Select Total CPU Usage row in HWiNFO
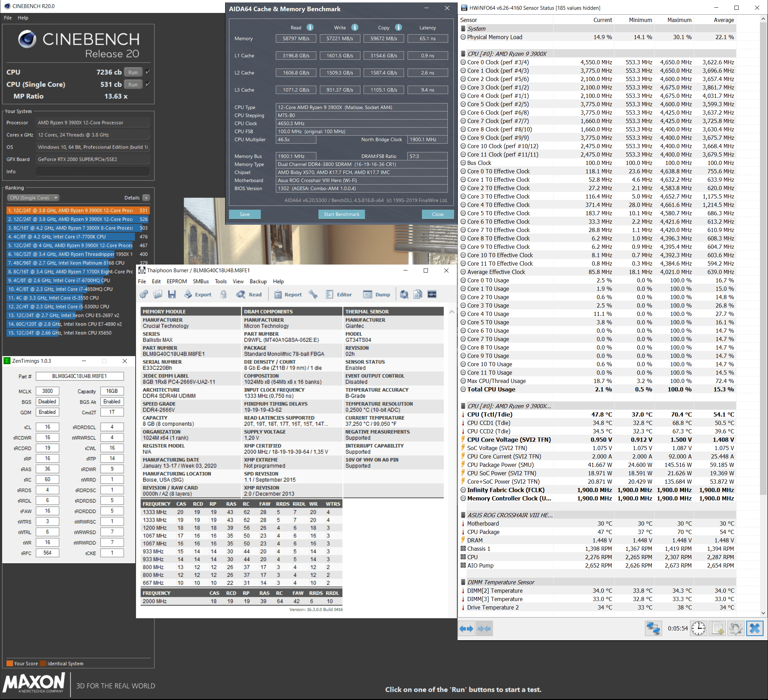The height and width of the screenshot is (700, 768). point(598,389)
